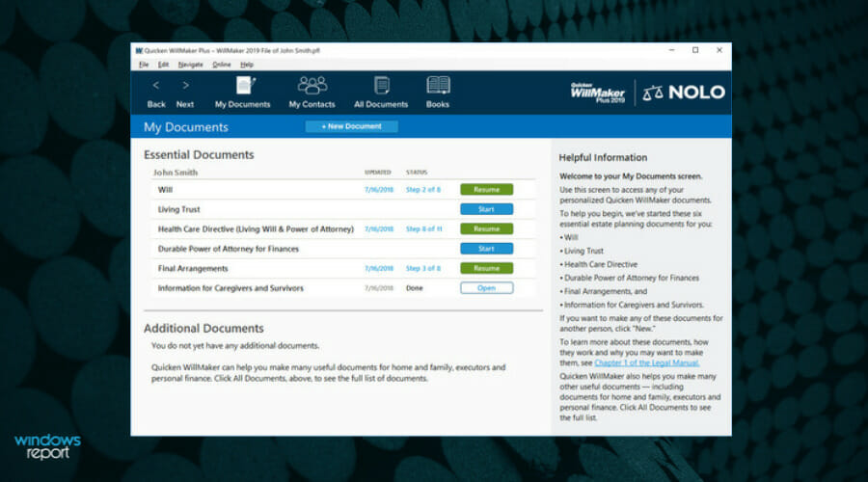Open the Books icon

tap(438, 85)
